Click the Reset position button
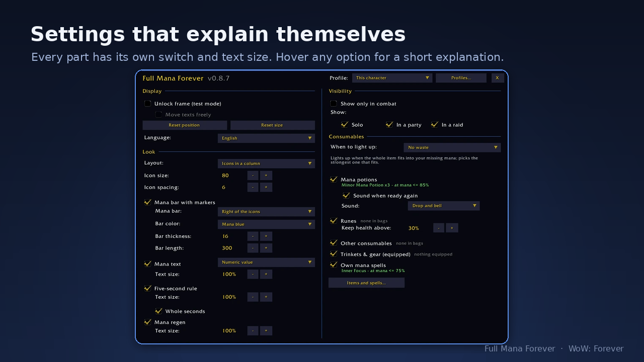 tap(185, 125)
